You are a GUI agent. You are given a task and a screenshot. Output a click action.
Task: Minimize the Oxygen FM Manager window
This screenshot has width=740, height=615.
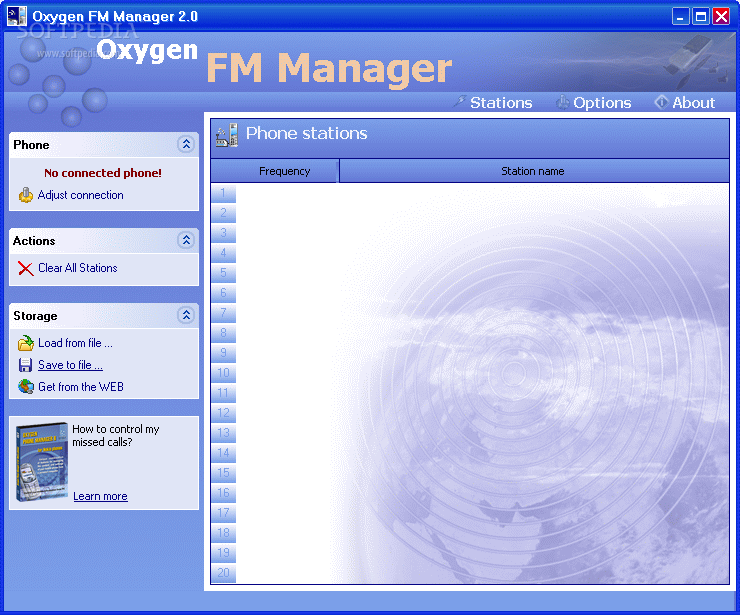[x=681, y=17]
